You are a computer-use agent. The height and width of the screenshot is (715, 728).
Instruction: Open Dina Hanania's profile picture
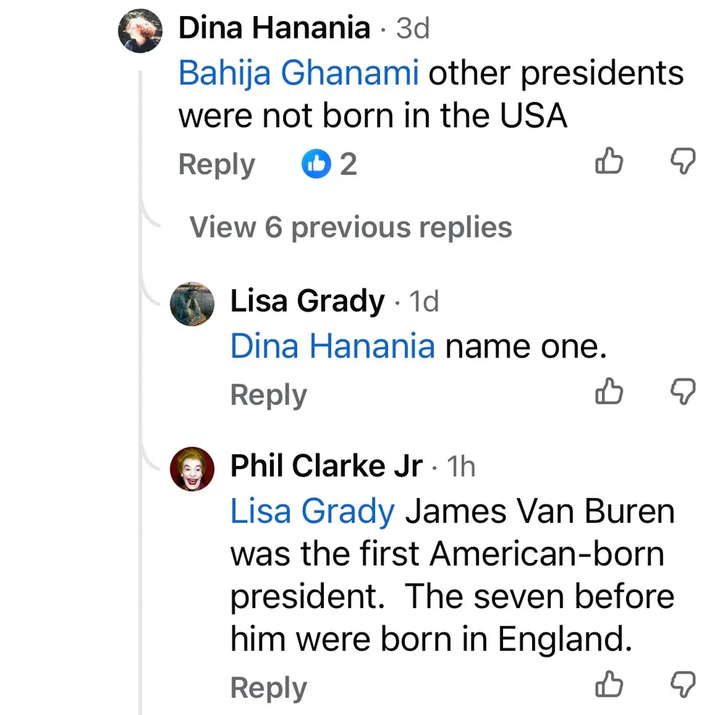click(140, 31)
